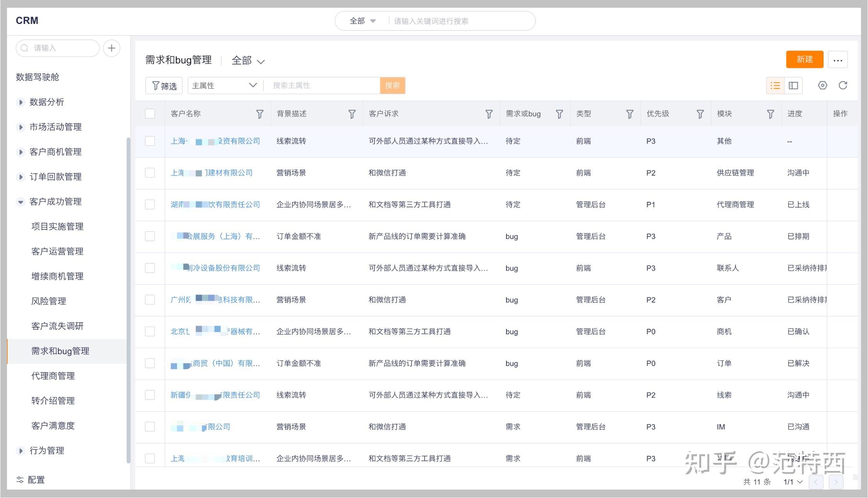This screenshot has height=498, width=868.
Task: Collapse 客户成功管理 section
Action: click(21, 202)
